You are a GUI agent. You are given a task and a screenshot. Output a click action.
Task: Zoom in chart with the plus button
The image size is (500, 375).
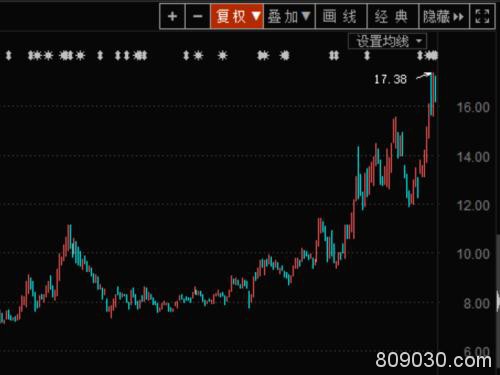coord(172,16)
